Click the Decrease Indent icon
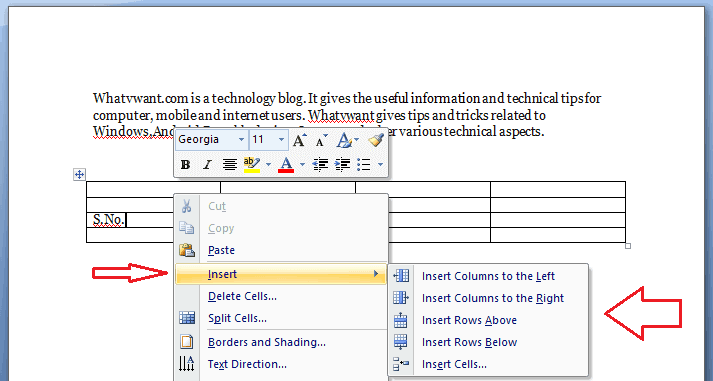The width and height of the screenshot is (713, 381). pyautogui.click(x=321, y=164)
